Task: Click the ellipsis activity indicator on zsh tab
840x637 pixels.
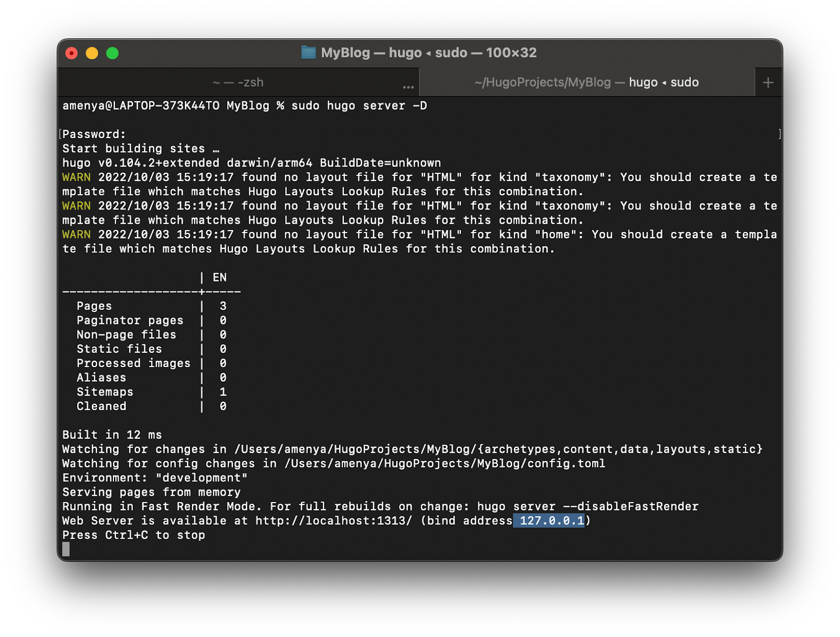Action: tap(408, 87)
